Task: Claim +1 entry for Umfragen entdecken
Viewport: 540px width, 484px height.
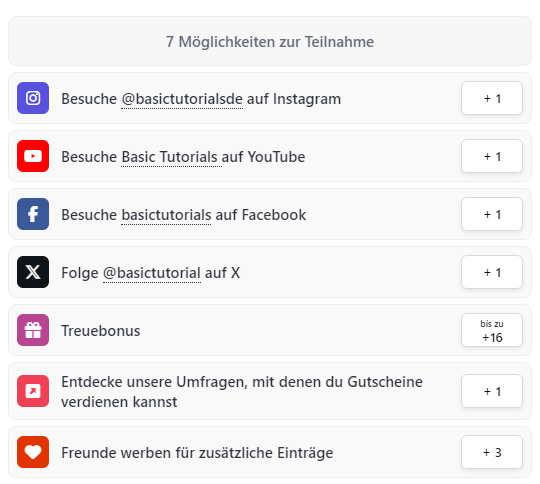Action: click(x=492, y=391)
